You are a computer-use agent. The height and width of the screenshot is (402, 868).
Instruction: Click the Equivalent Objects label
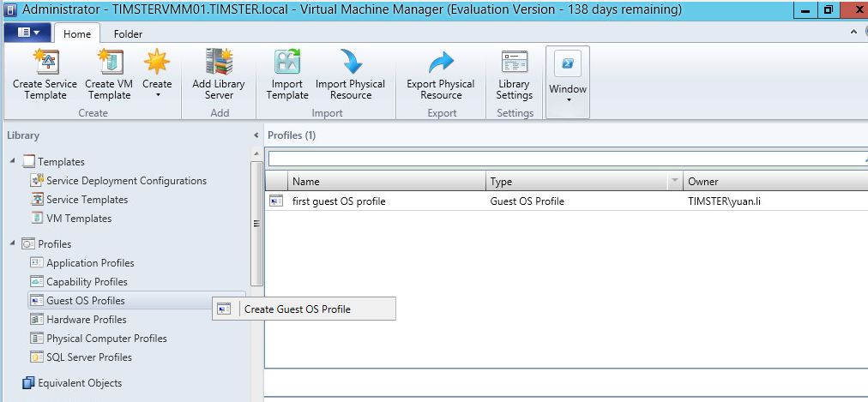[80, 382]
